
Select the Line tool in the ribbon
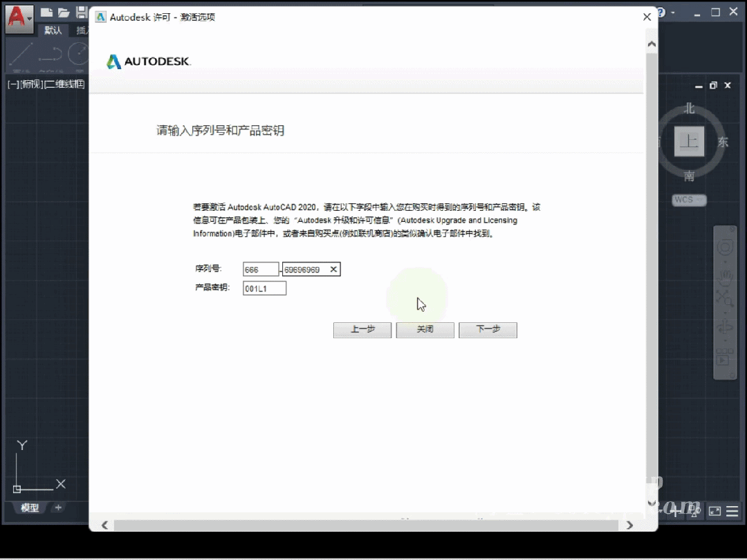coord(21,55)
